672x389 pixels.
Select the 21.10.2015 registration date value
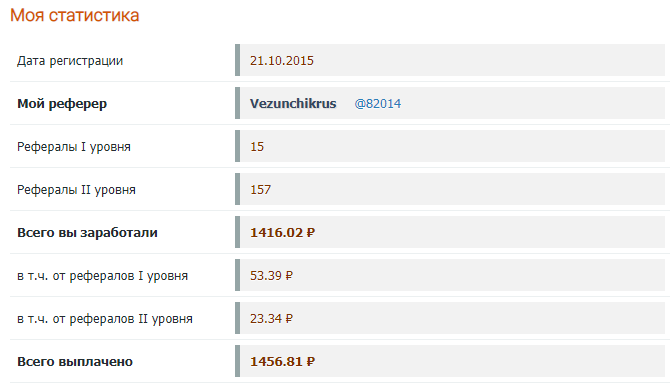(282, 61)
